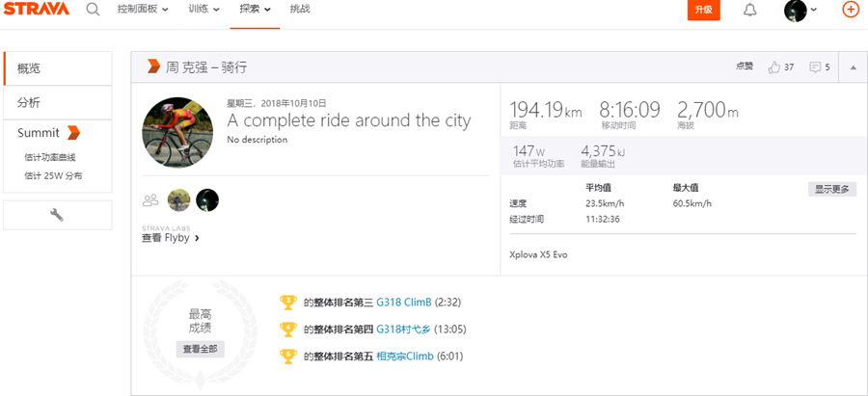
Task: Click the activity title 'A complete ride around the city'
Action: (x=349, y=120)
